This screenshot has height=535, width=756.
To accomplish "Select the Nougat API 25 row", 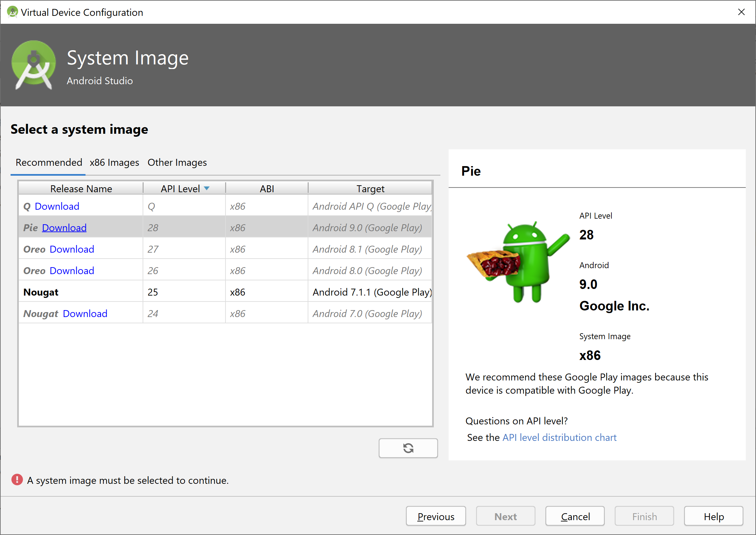I will pyautogui.click(x=225, y=292).
